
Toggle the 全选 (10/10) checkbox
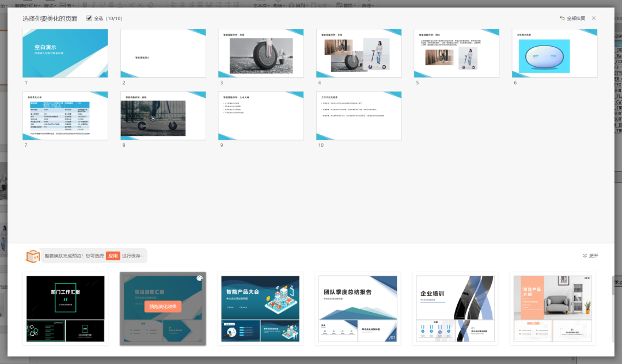point(89,18)
